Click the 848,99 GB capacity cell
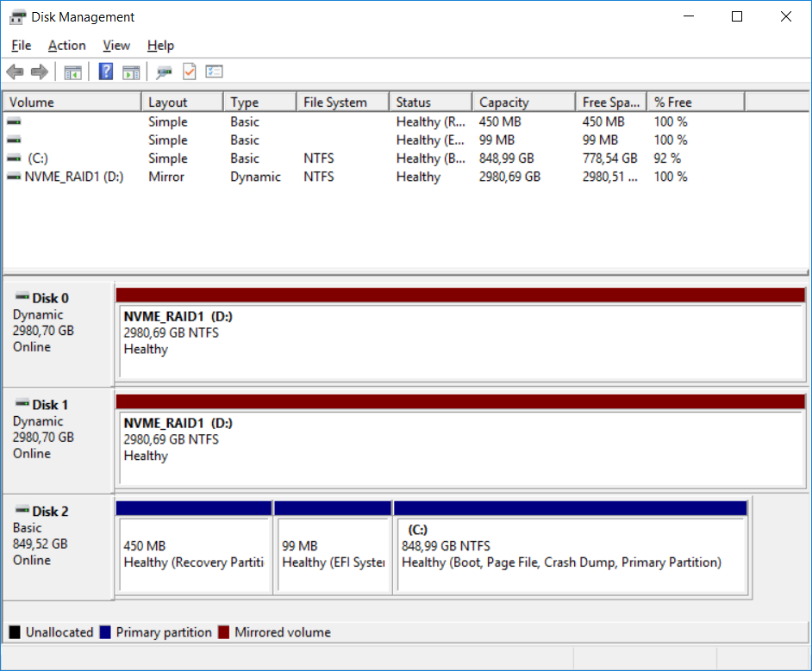Image resolution: width=812 pixels, height=671 pixels. [x=507, y=158]
